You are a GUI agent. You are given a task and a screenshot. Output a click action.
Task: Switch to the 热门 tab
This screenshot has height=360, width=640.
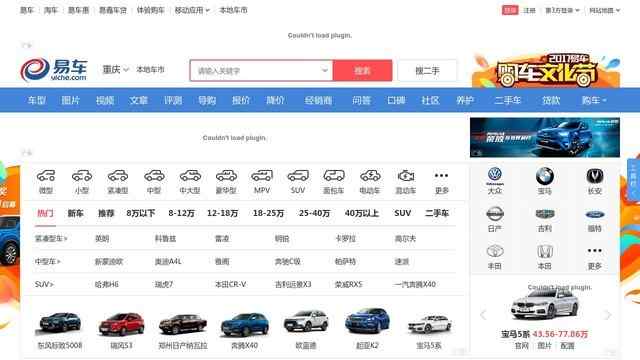point(45,213)
